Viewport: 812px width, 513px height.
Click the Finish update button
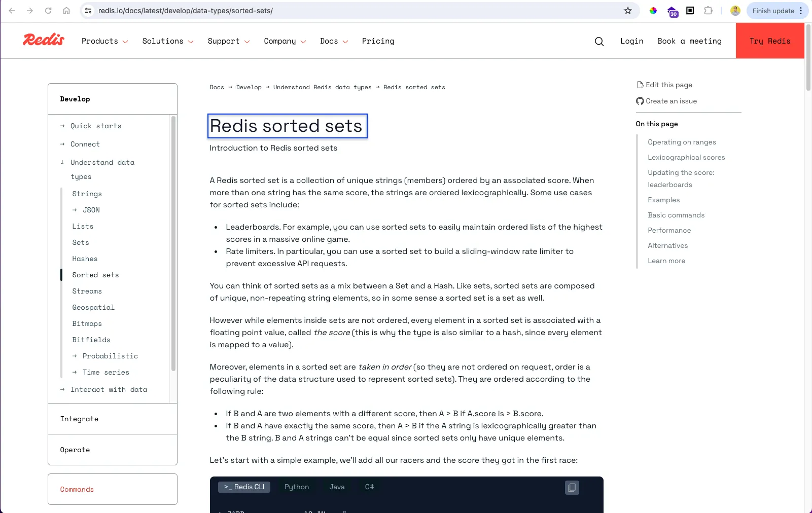(773, 11)
